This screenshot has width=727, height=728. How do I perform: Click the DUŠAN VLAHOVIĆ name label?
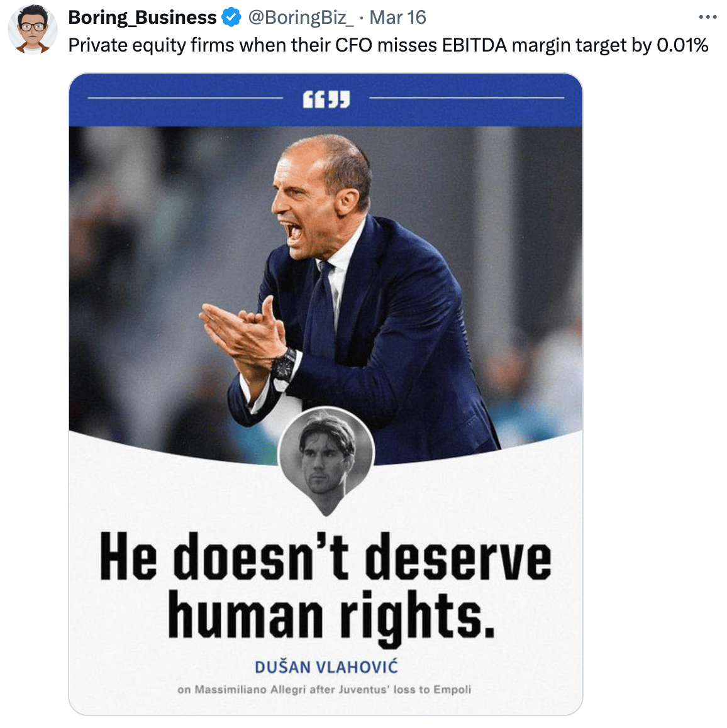pyautogui.click(x=326, y=667)
